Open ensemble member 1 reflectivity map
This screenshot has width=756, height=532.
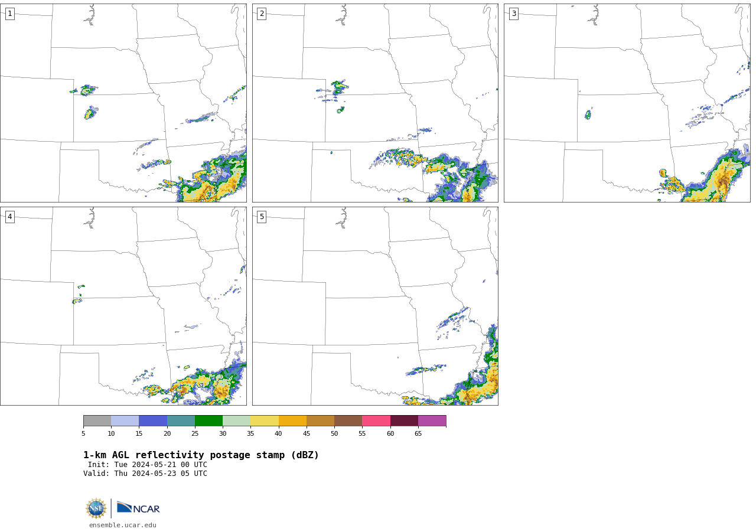tap(123, 103)
